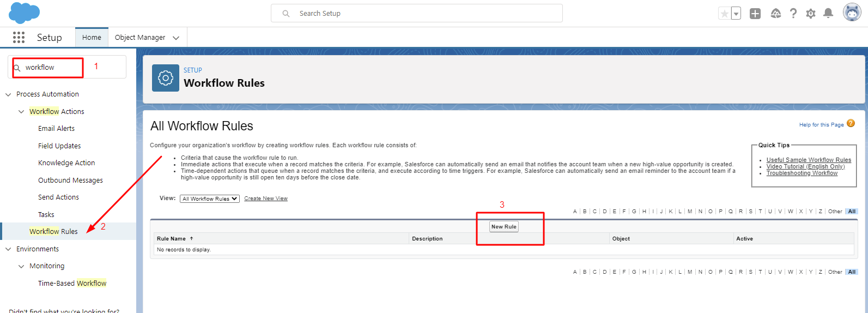Click the Salesforce cloud logo

[25, 13]
